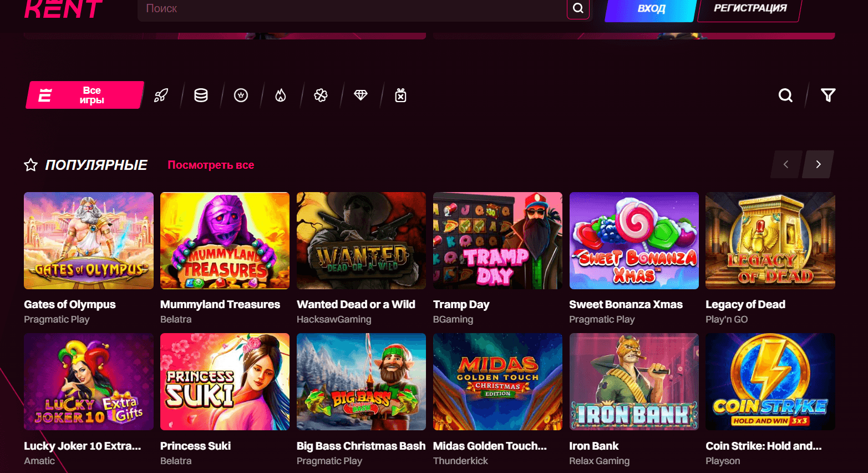Click the Relax Gaming provider label
The image size is (868, 473).
coord(600,461)
